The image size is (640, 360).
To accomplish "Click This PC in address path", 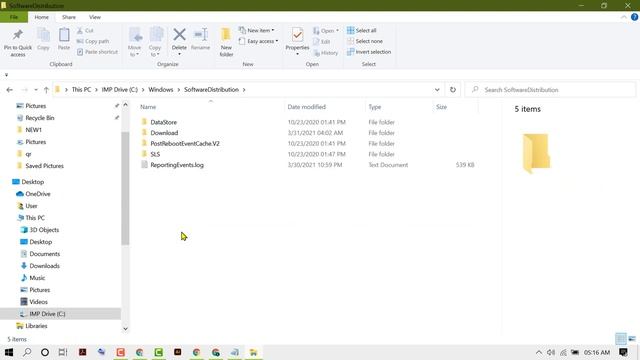I will coord(81,89).
